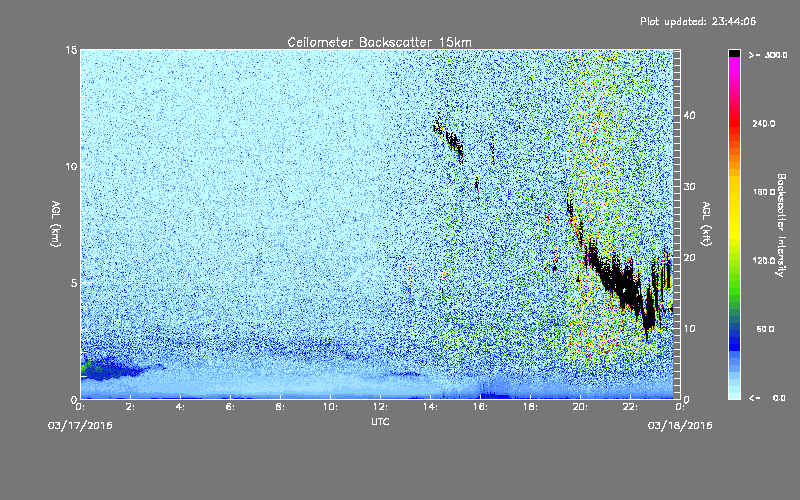800x500 pixels.
Task: Click the "20:" hour tick label
Action: pos(580,407)
